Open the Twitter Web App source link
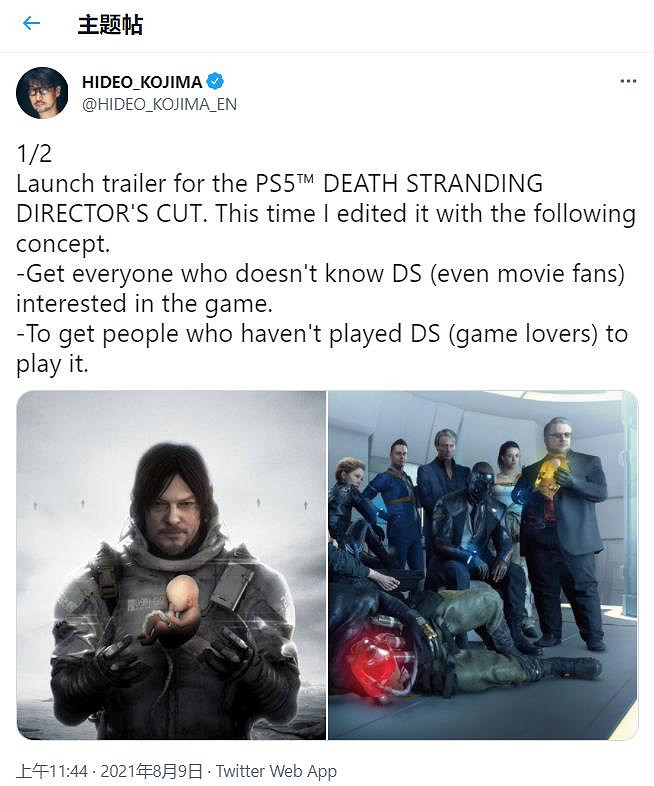Screen dimensions: 654x786 click(276, 771)
